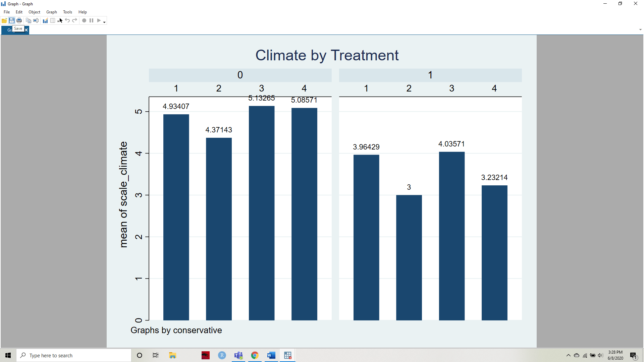
Task: Click the Redo arrow in toolbar
Action: click(x=75, y=21)
